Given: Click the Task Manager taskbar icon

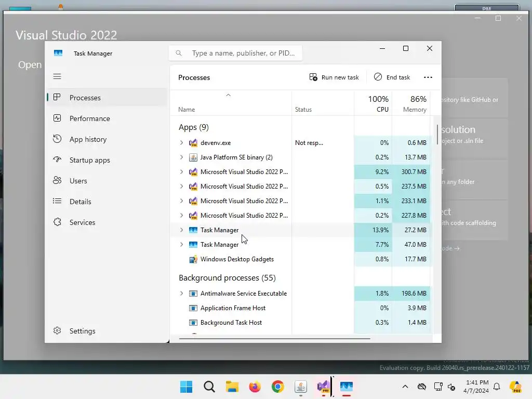Looking at the screenshot, I should pyautogui.click(x=347, y=387).
